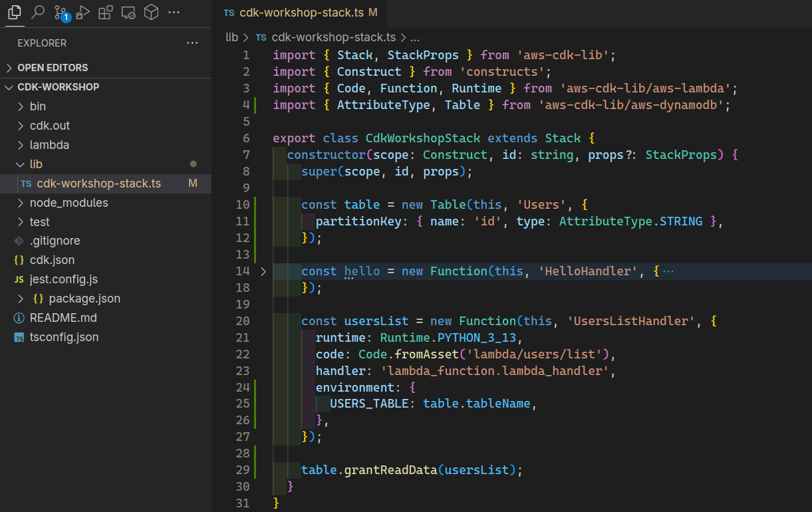
Task: Collapse the CDK-WORKSHOP folder section
Action: coord(106,87)
